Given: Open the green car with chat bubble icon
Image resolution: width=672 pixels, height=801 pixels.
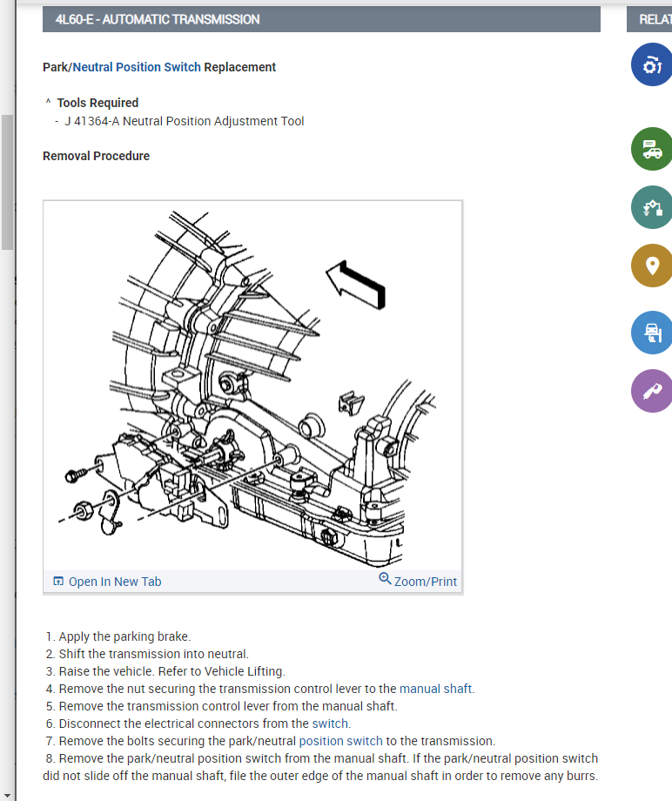Looking at the screenshot, I should (652, 149).
